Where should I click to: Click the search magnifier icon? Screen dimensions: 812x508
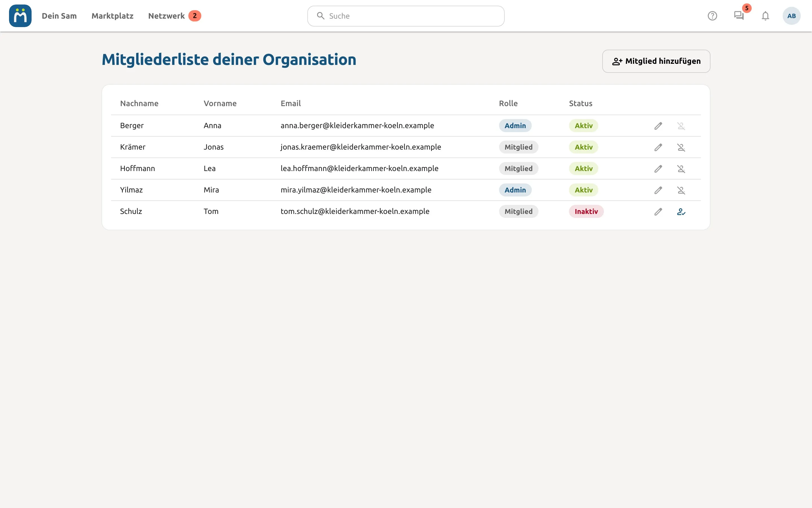(321, 16)
